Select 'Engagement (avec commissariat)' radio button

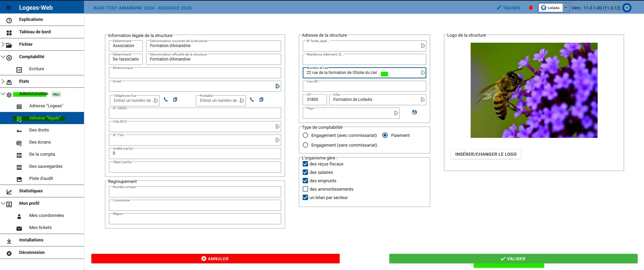pos(305,136)
